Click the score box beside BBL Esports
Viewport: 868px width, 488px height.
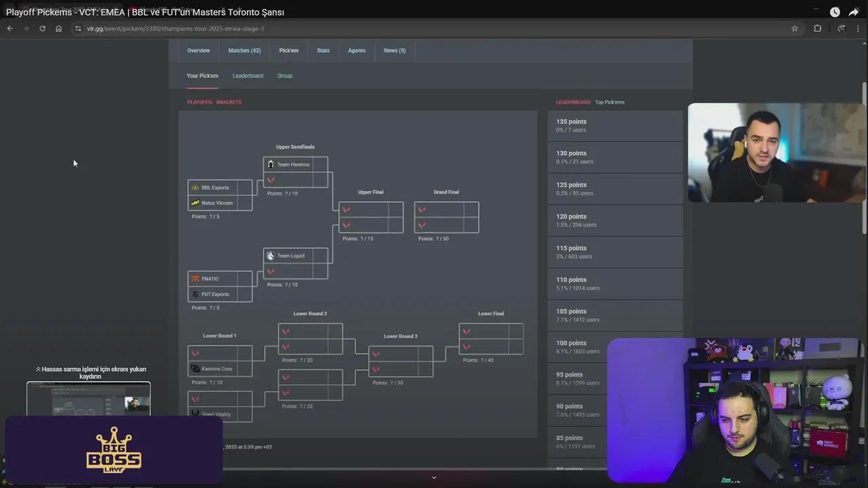(x=245, y=188)
